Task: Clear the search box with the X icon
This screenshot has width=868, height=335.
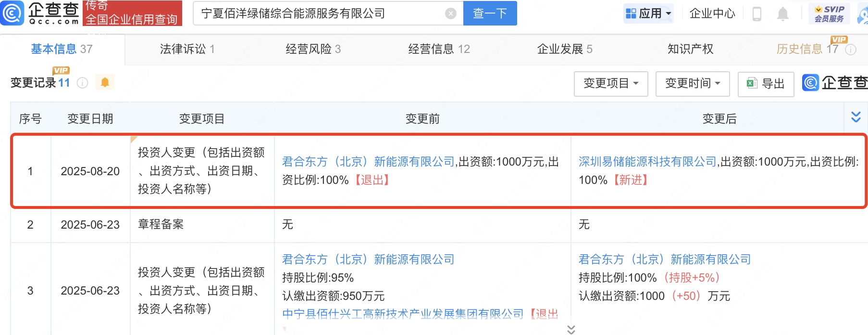Action: [451, 13]
